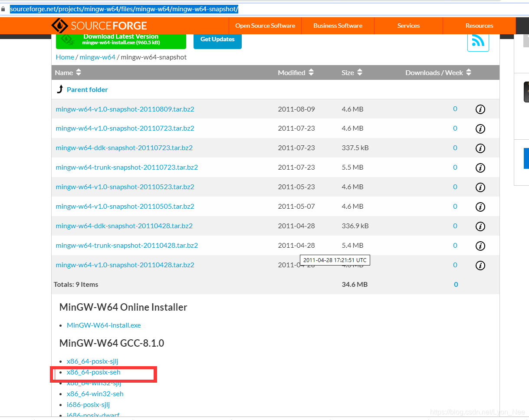The width and height of the screenshot is (529, 420).
Task: Open i686-posix-sjlj link
Action: pos(88,405)
